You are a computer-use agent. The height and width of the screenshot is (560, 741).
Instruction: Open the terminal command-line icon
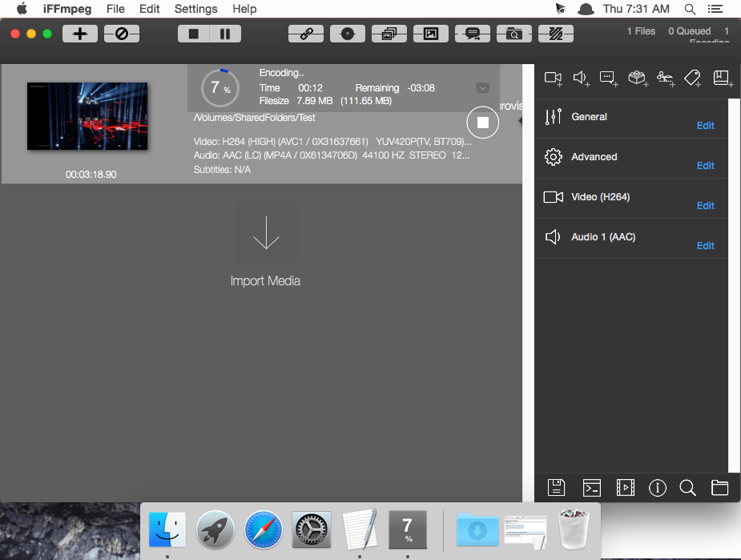(592, 487)
